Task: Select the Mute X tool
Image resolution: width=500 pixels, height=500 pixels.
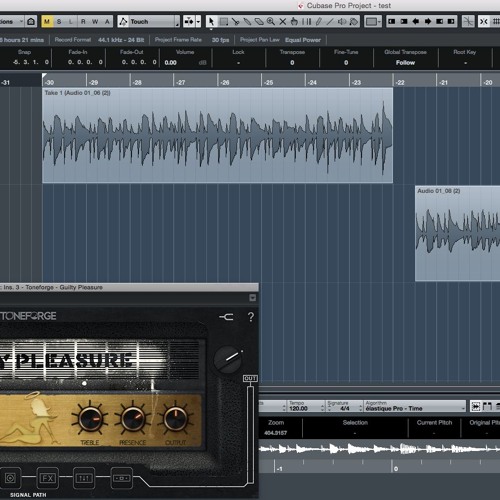Action: point(283,22)
